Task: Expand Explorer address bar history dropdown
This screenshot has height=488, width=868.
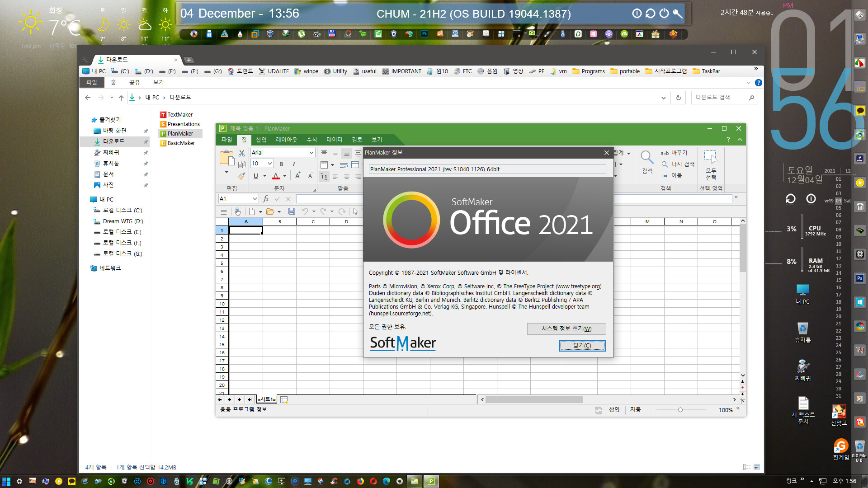Action: click(x=663, y=98)
